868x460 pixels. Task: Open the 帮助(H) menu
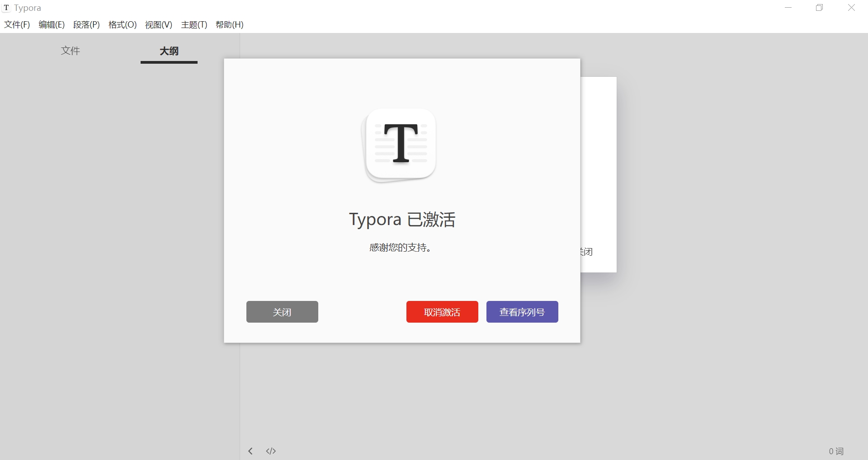click(230, 25)
